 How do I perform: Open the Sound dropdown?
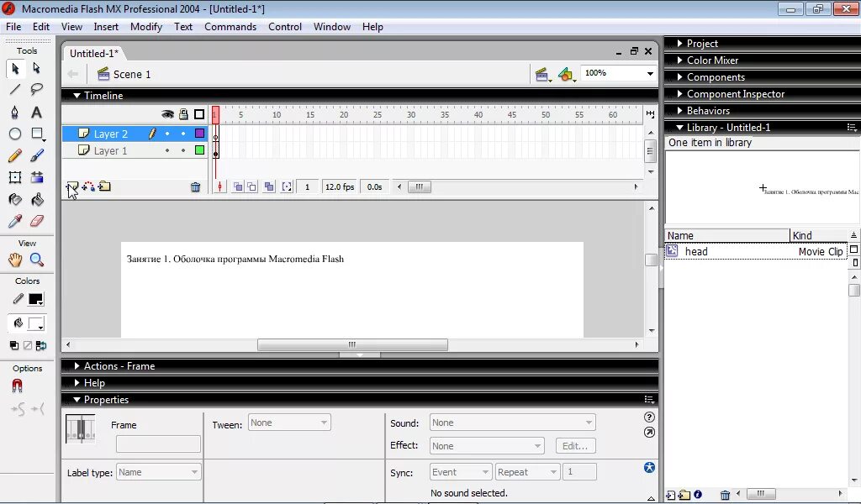click(x=512, y=423)
